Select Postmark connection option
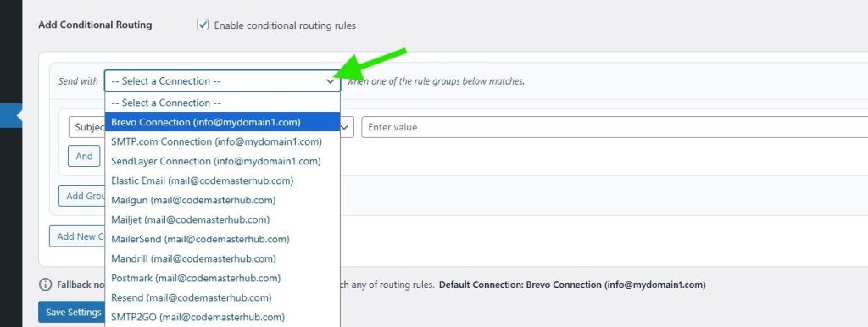 (223, 278)
